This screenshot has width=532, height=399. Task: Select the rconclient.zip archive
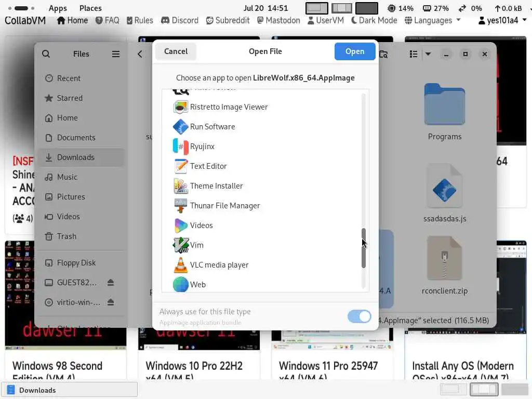point(445,265)
